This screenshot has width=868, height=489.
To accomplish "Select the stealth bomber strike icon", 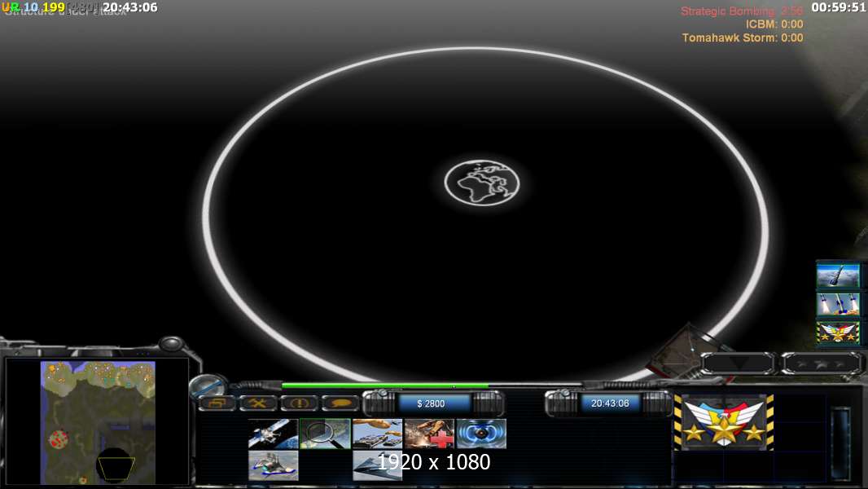I will coord(377,465).
